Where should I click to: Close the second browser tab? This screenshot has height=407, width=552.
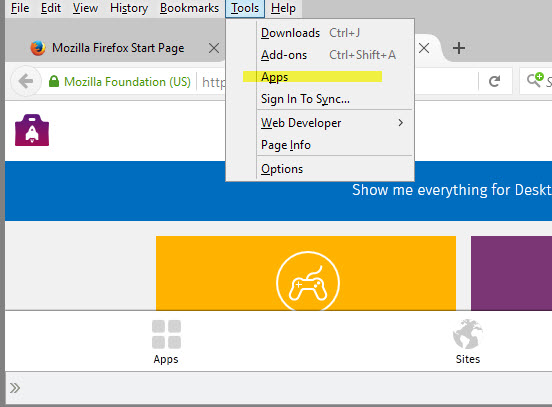tap(424, 48)
